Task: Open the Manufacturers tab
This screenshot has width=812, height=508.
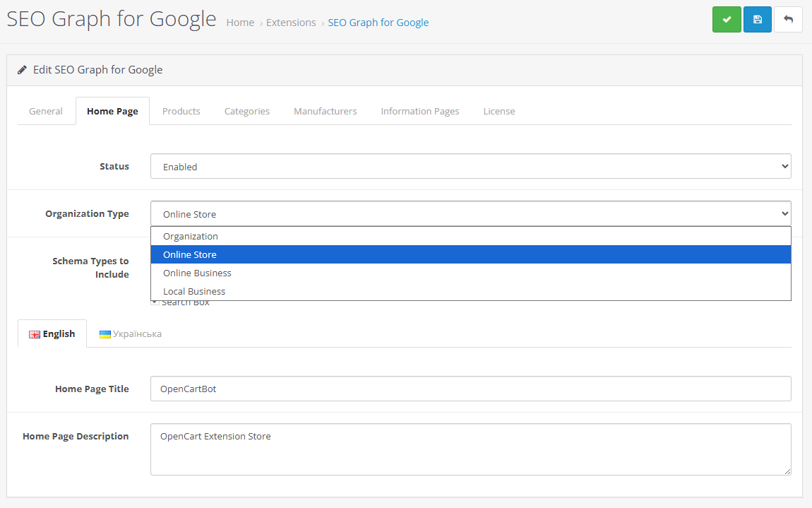Action: [x=326, y=111]
